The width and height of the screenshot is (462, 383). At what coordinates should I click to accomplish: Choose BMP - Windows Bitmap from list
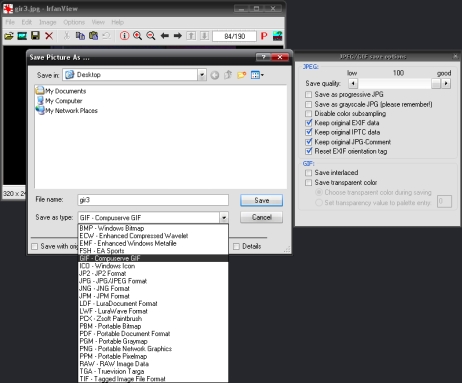tap(153, 228)
